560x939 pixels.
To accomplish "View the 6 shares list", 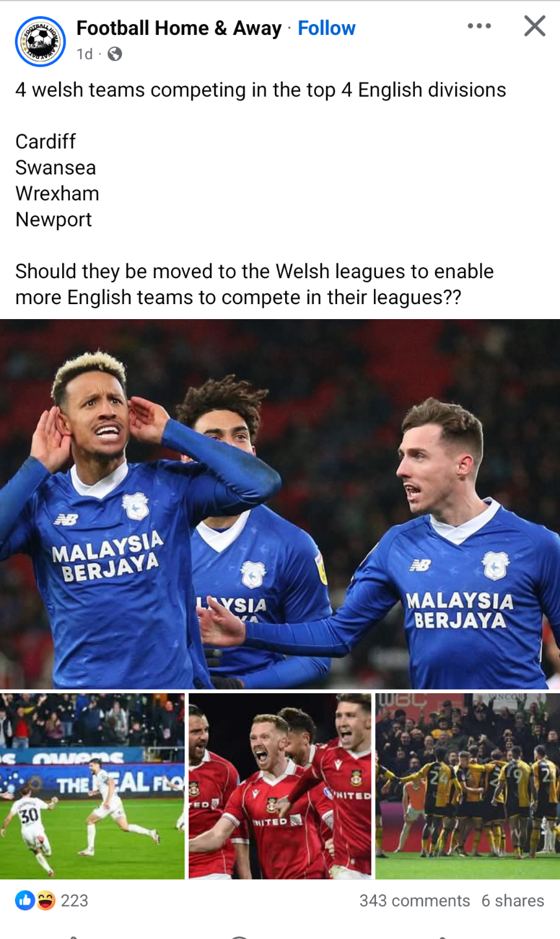I will [x=513, y=901].
